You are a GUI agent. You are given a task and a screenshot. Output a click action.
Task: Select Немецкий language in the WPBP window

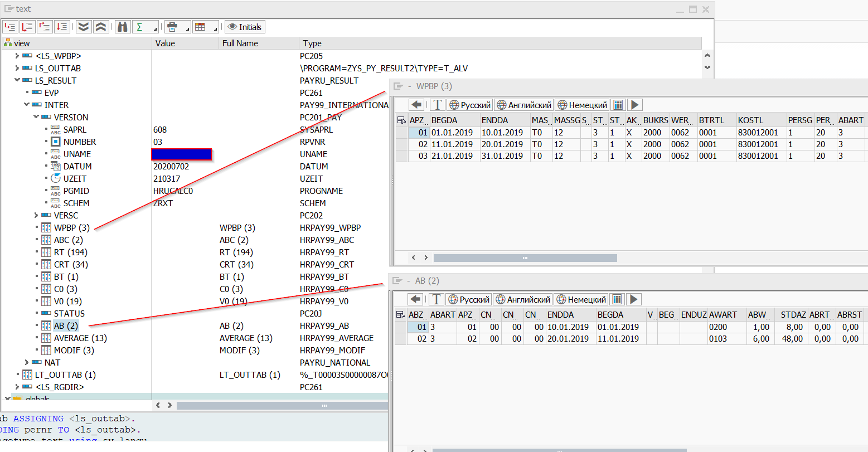tap(582, 105)
